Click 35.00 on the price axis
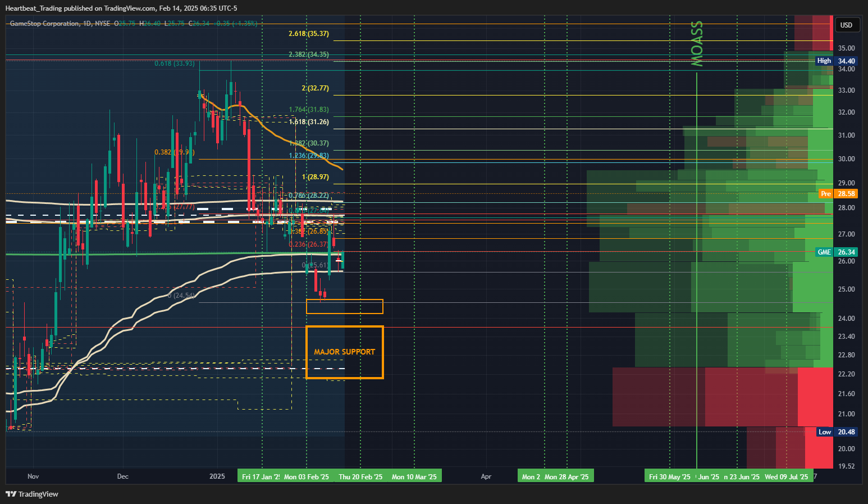This screenshot has height=504, width=868. click(846, 48)
